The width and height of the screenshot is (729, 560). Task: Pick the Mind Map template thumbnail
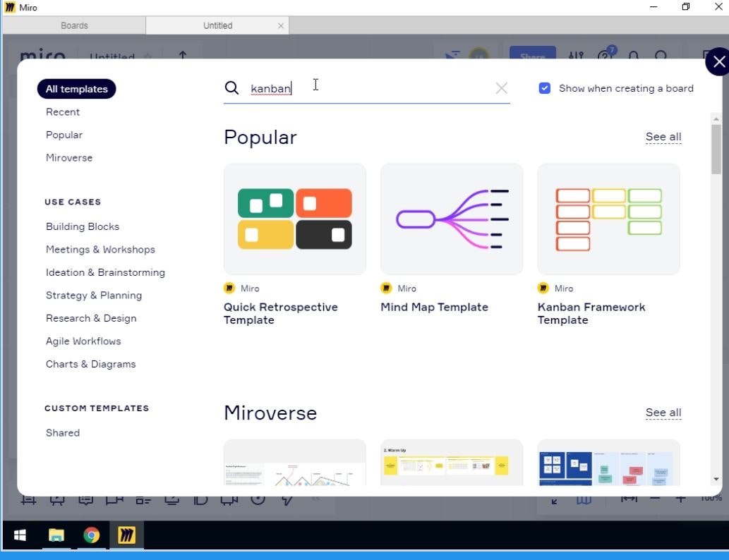coord(452,219)
